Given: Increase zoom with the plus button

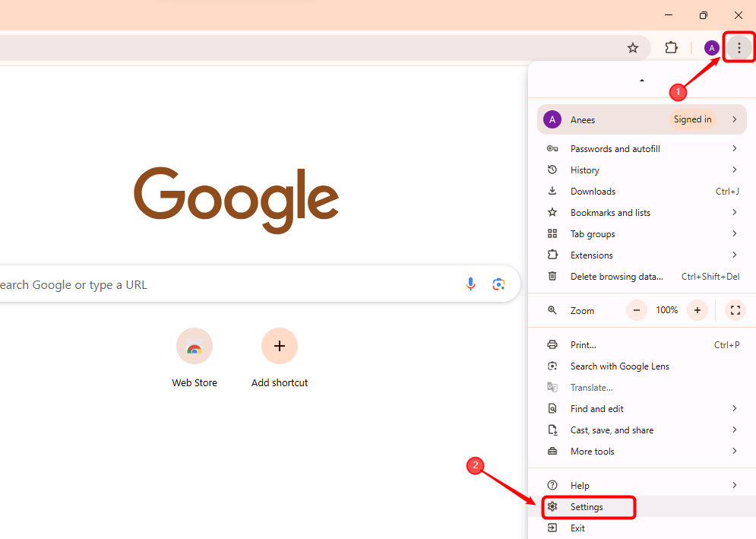Looking at the screenshot, I should tap(697, 310).
